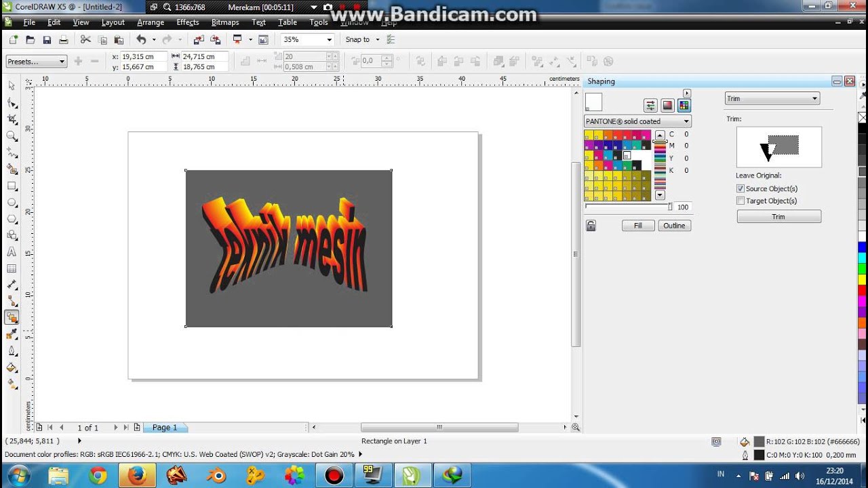Image resolution: width=868 pixels, height=488 pixels.
Task: Open the File menu
Action: click(29, 22)
